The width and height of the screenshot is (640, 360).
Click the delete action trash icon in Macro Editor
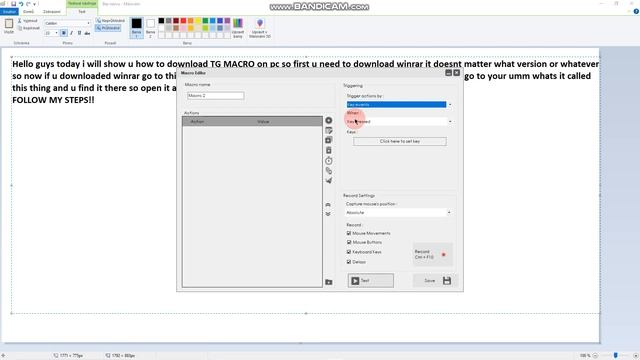(x=329, y=150)
